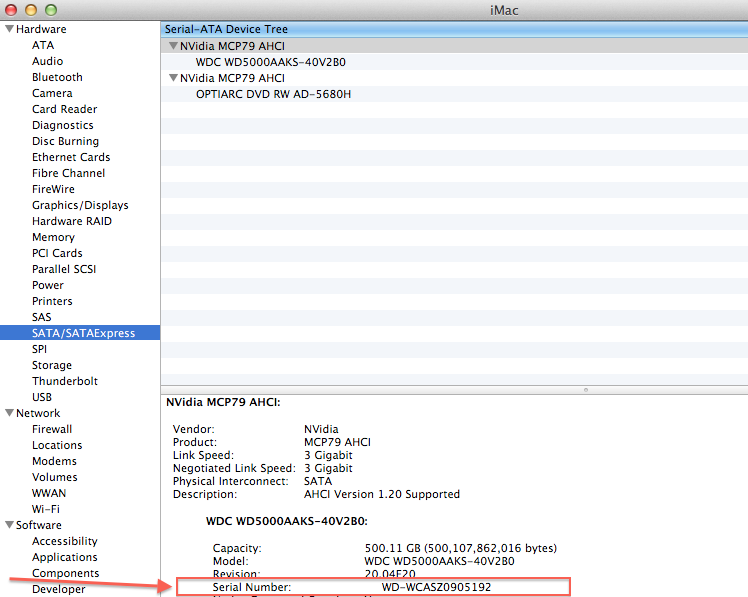Collapse the Software section triangle
The height and width of the screenshot is (597, 748).
(9, 524)
